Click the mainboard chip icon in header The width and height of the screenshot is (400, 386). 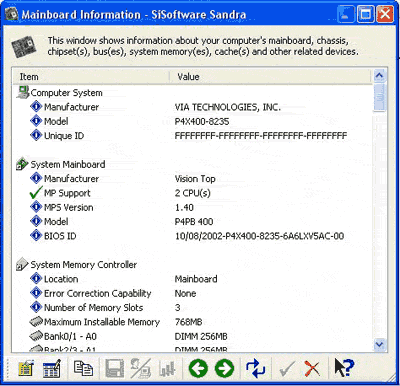coord(24,47)
